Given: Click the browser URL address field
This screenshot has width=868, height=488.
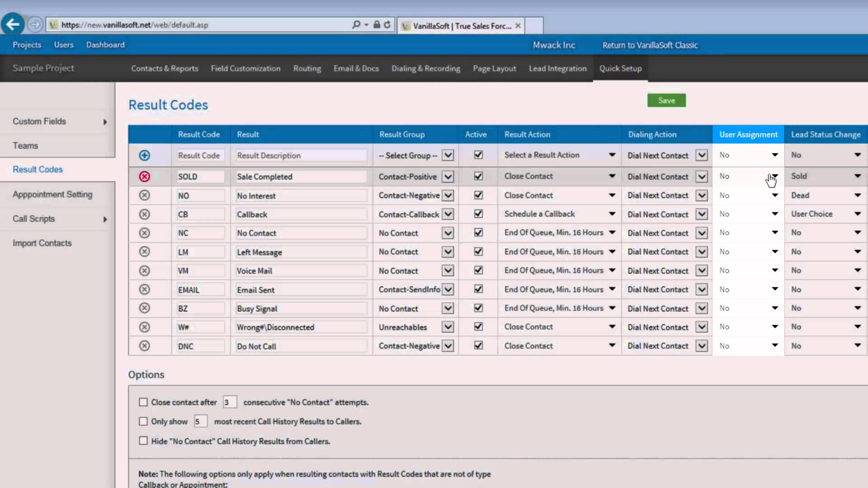Looking at the screenshot, I should [x=199, y=25].
